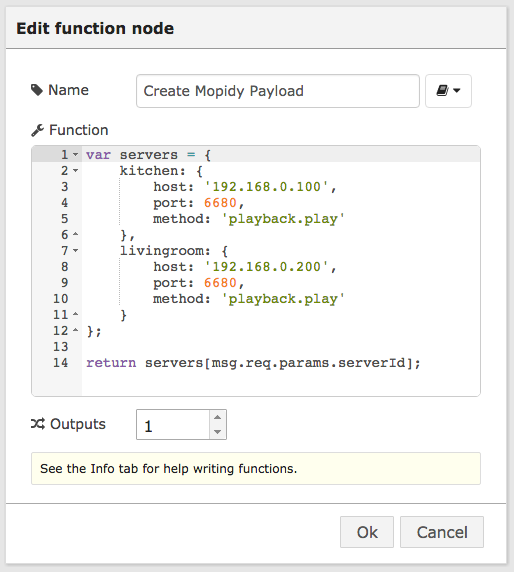Collapse the livingroom block fold arrow on line 7

76,251
